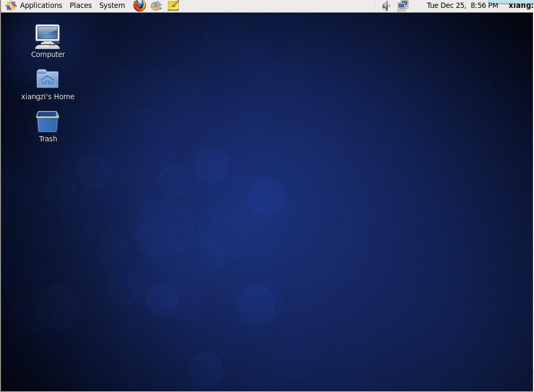Select the Trash desktop icon
This screenshot has height=392, width=534.
(48, 122)
